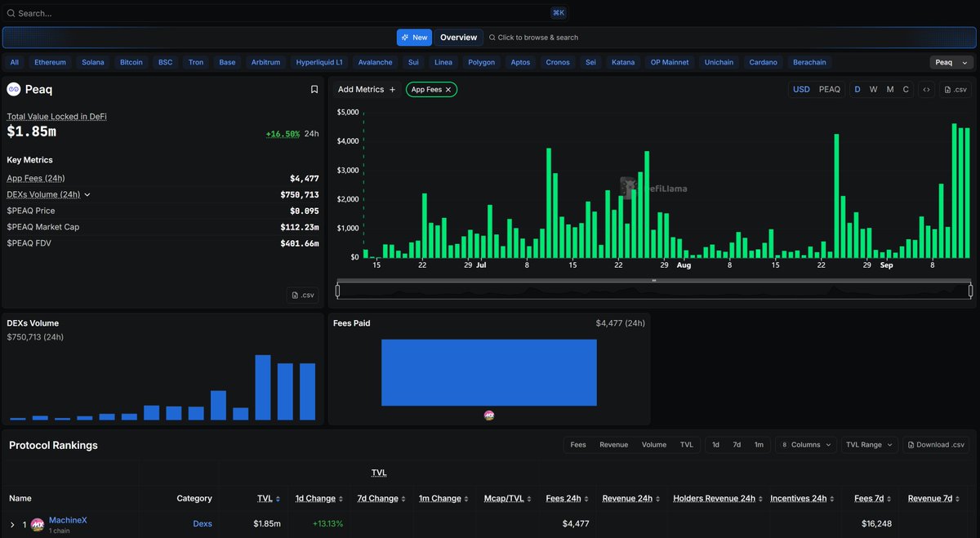
Task: Open the Peaq chain selector dropdown
Action: (x=952, y=62)
